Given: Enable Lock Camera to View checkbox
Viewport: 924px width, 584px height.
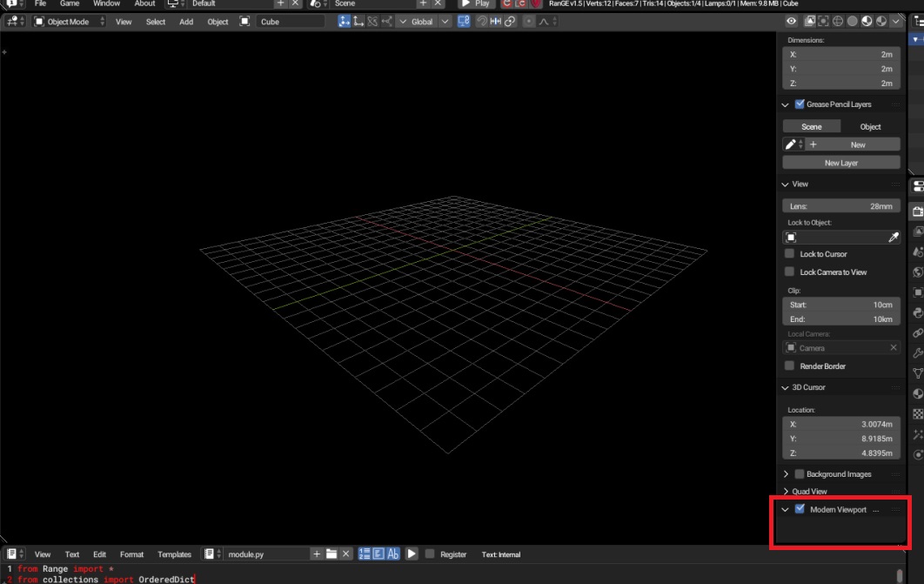Looking at the screenshot, I should [x=790, y=272].
